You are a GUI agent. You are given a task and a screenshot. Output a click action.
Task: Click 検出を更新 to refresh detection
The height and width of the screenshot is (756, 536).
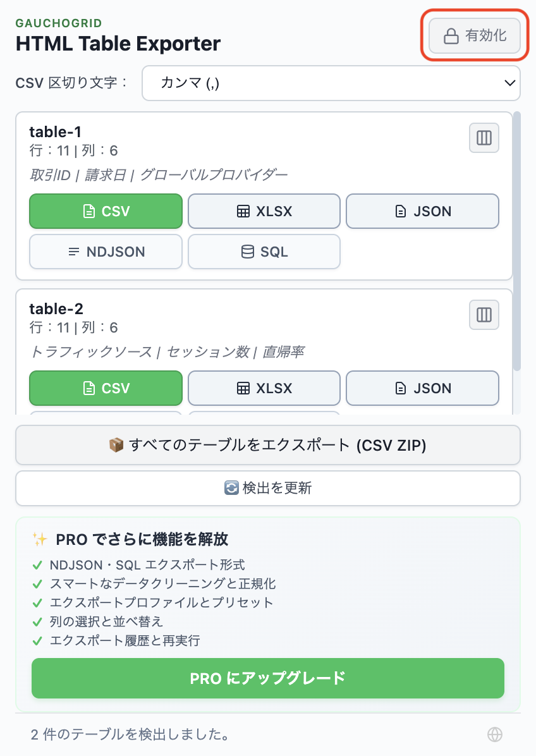click(267, 487)
